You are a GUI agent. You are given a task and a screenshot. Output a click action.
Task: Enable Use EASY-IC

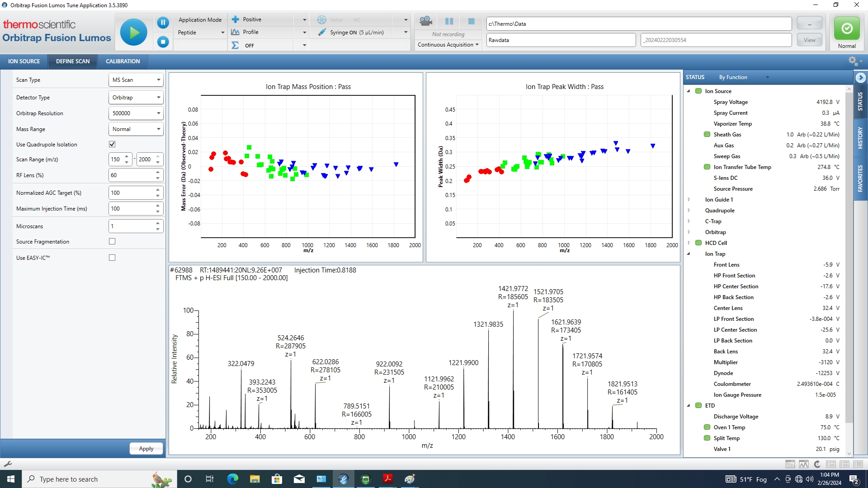(112, 257)
